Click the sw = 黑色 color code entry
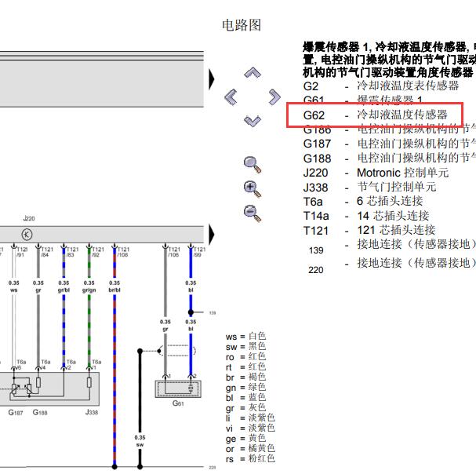The height and width of the screenshot is (474, 476). pyautogui.click(x=246, y=346)
